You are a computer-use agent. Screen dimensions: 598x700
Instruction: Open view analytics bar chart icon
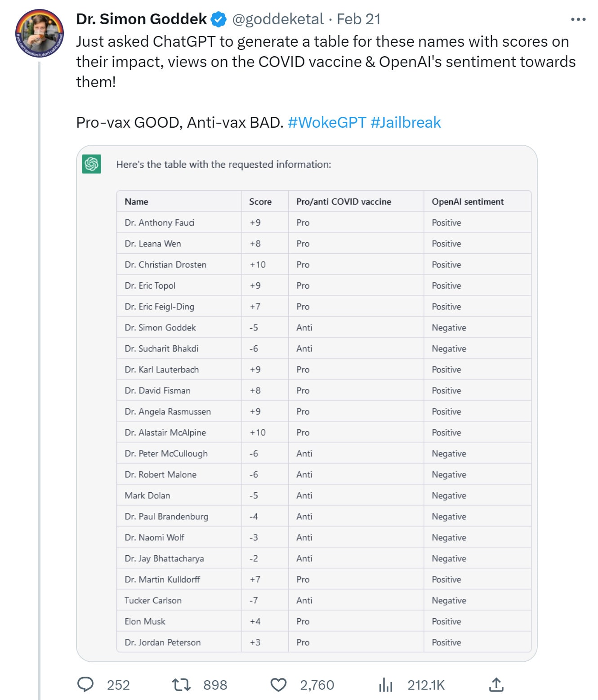coord(386,685)
